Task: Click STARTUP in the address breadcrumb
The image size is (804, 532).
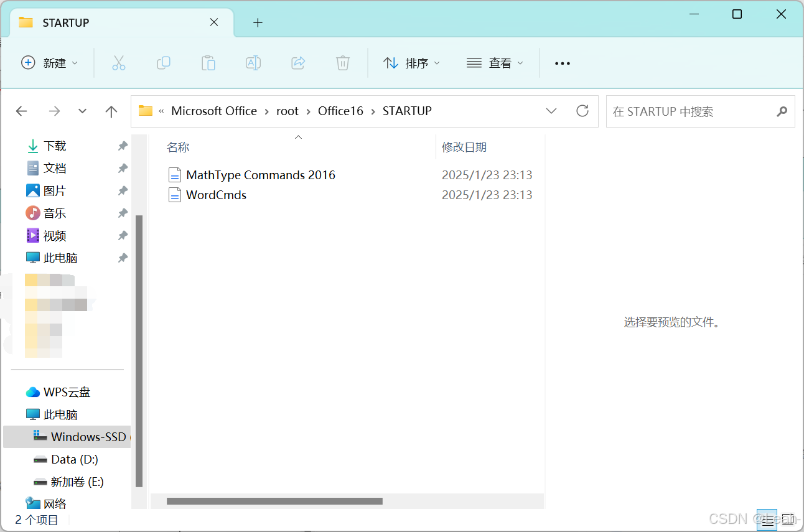Action: tap(407, 111)
